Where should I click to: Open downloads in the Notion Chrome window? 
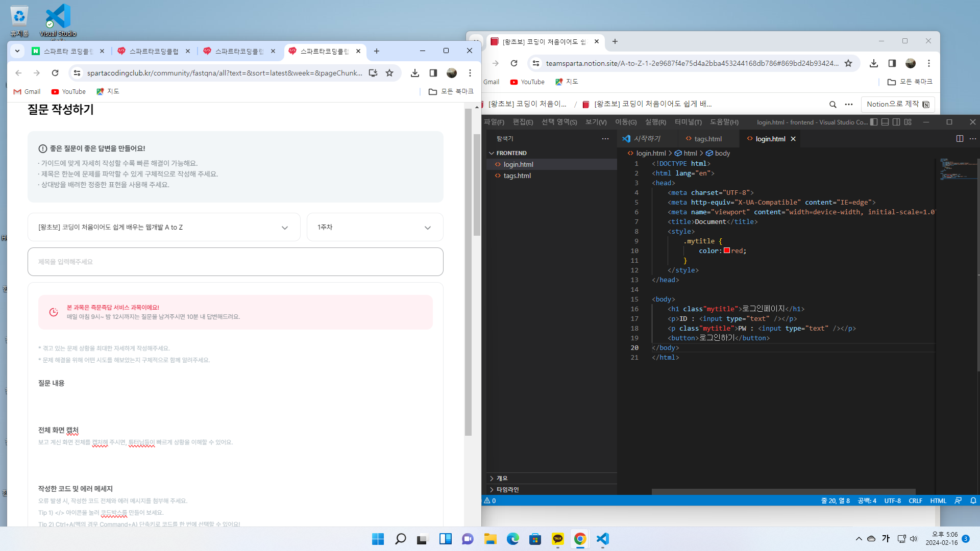point(874,63)
